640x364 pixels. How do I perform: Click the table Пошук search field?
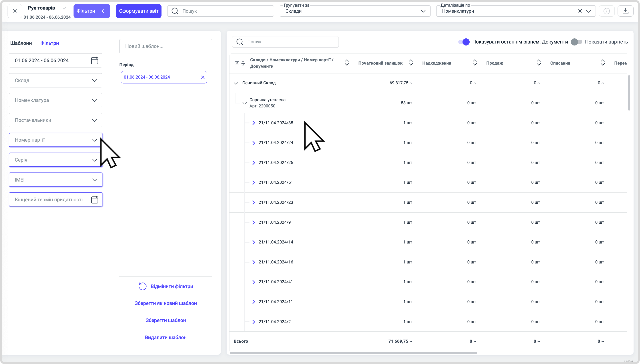coord(285,42)
